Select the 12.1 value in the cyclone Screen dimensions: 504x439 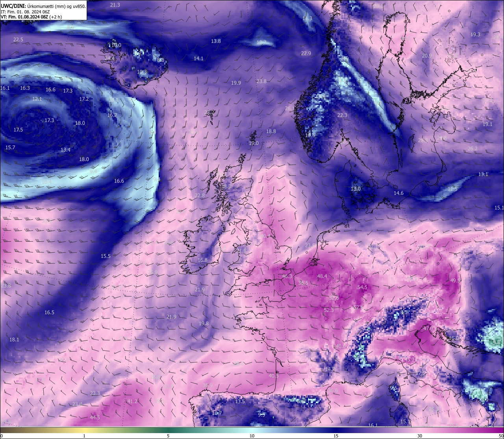click(x=37, y=99)
